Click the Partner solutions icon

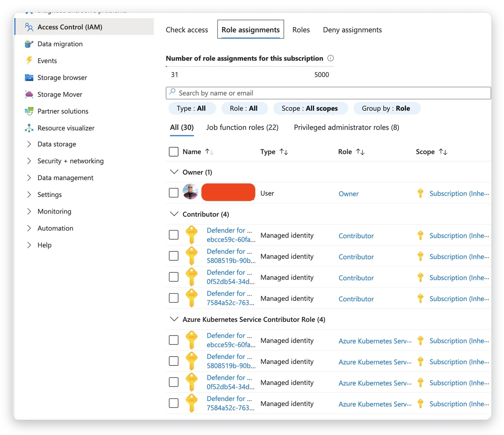tap(29, 111)
